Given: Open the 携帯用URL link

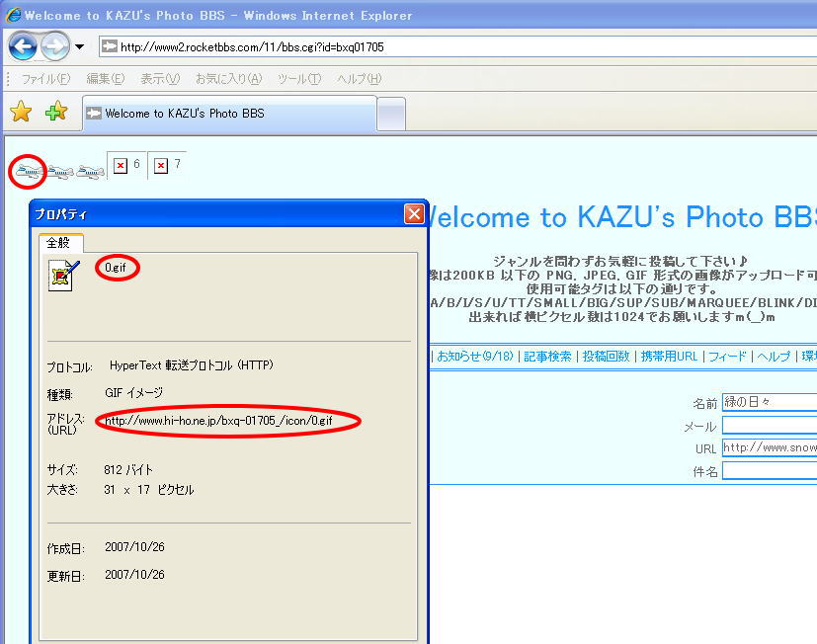Looking at the screenshot, I should click(x=669, y=357).
